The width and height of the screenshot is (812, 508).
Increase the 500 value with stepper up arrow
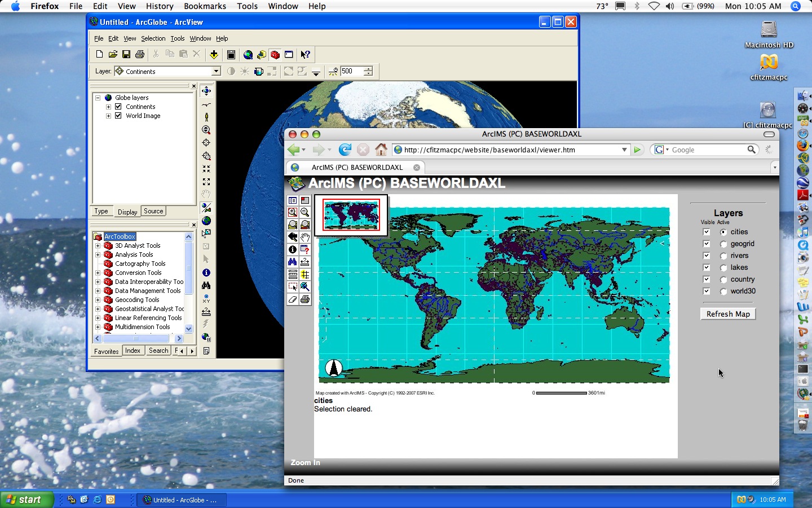368,69
